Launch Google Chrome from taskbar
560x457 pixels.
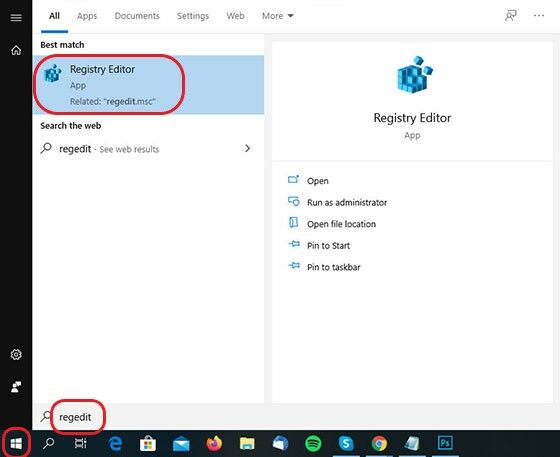pos(379,444)
